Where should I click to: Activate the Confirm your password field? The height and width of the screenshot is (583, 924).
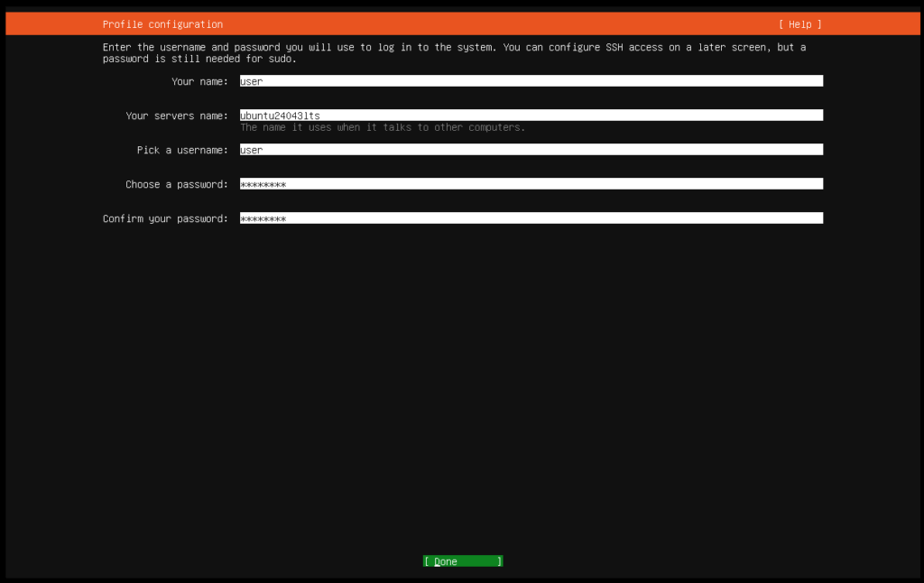coord(531,218)
